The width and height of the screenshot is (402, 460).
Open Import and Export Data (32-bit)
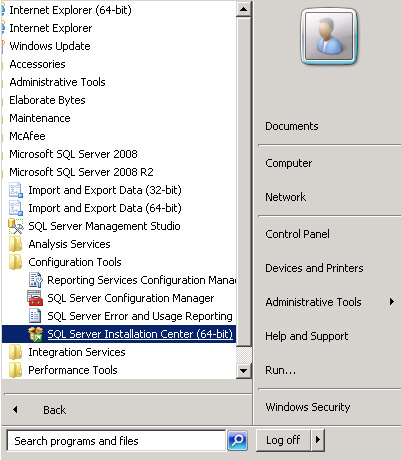(105, 190)
